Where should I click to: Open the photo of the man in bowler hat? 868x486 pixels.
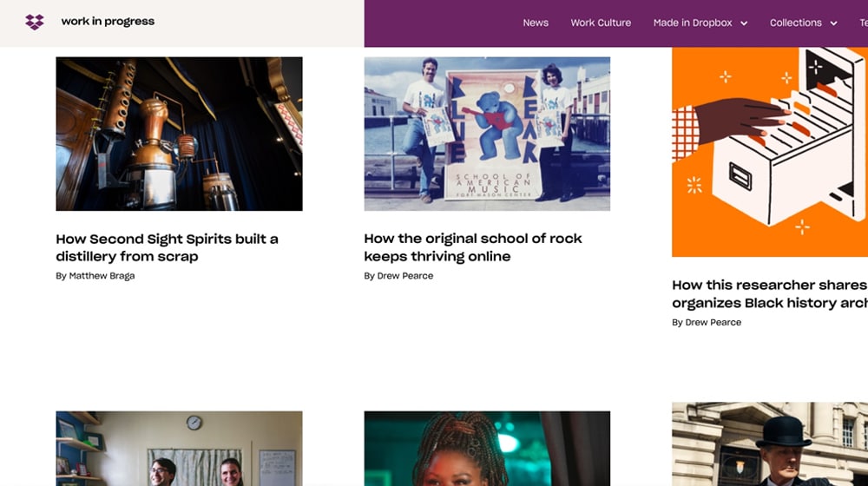770,444
